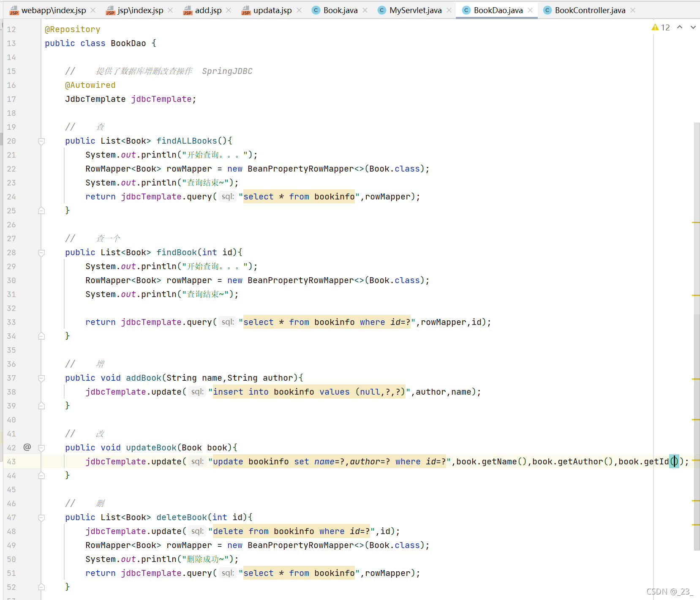Click the class icon on BookController.java tab

pos(547,10)
